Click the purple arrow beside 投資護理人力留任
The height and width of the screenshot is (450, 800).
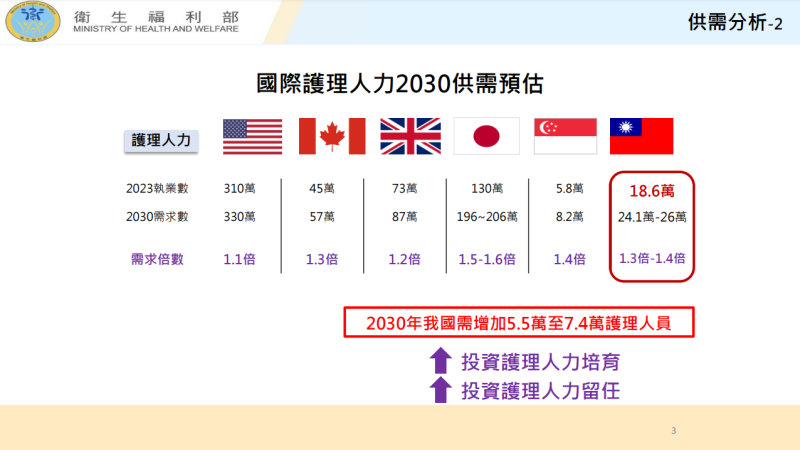click(x=440, y=390)
